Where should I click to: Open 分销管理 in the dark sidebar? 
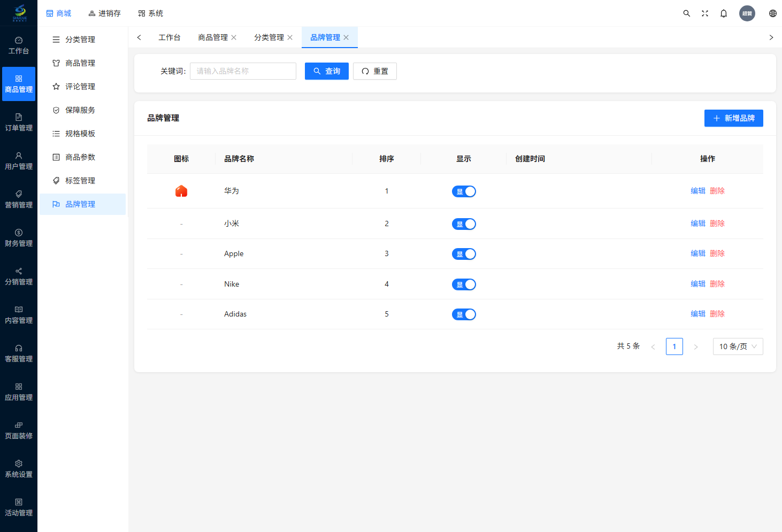pyautogui.click(x=19, y=276)
